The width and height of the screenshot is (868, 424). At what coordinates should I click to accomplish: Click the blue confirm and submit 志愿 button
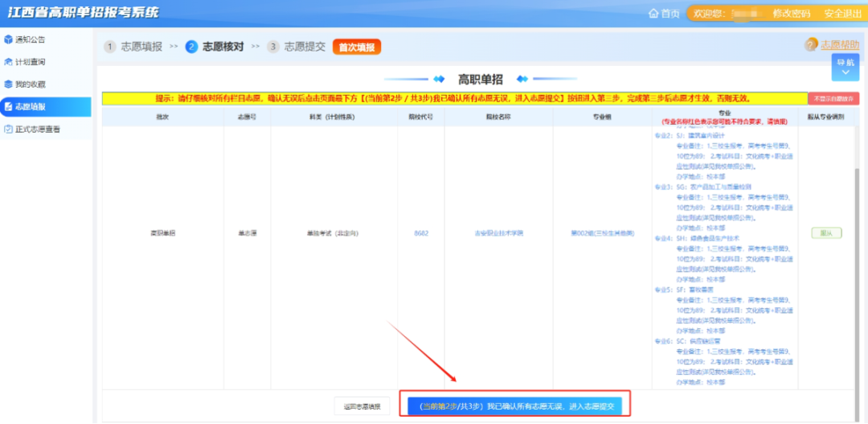[514, 405]
